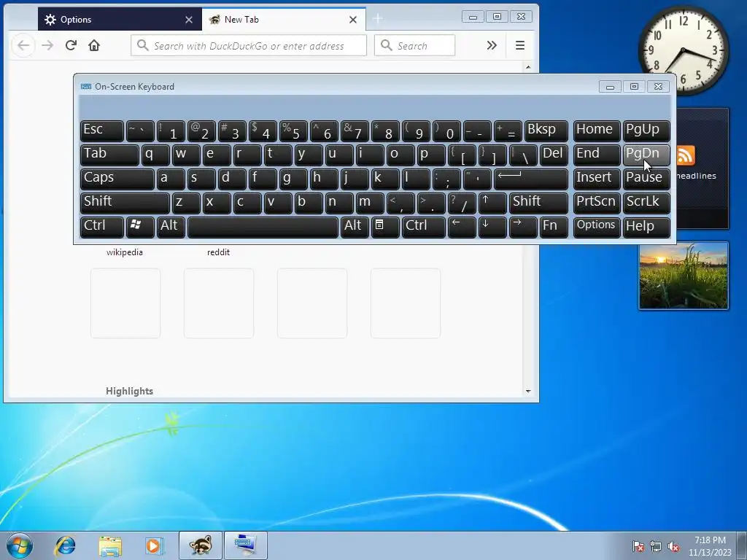
Task: Switch to the Options tab
Action: click(120, 20)
